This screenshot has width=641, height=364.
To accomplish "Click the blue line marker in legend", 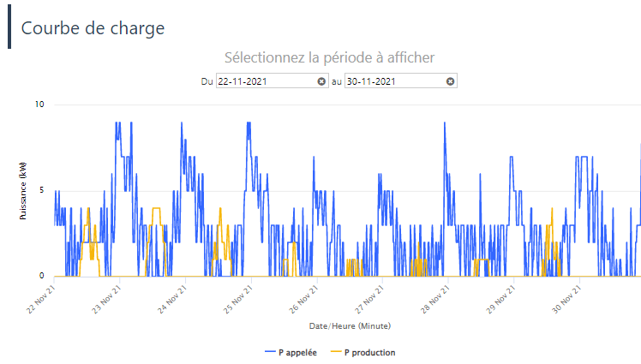I will click(270, 352).
